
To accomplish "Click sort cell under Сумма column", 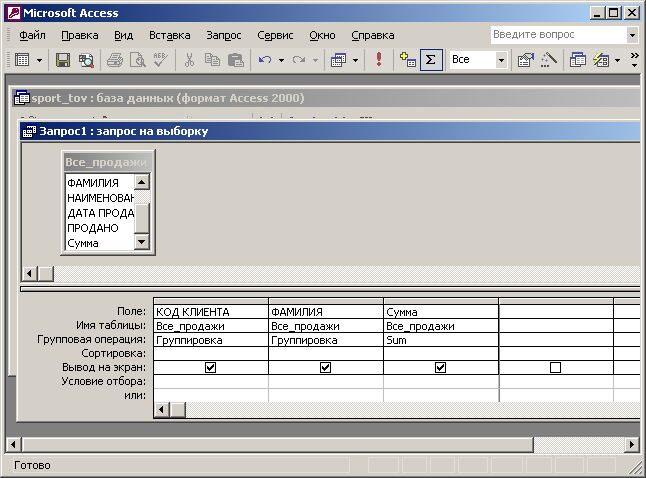I will click(x=441, y=354).
